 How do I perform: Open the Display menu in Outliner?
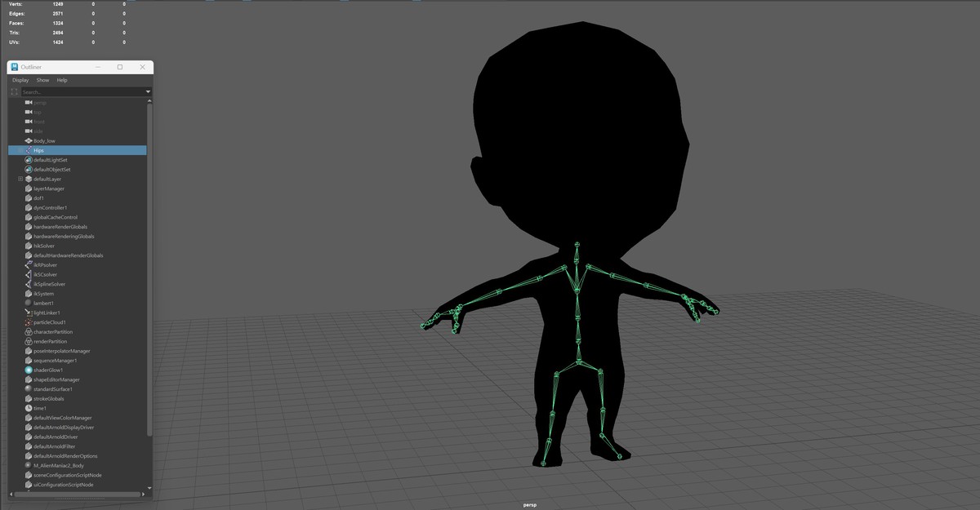coord(20,80)
